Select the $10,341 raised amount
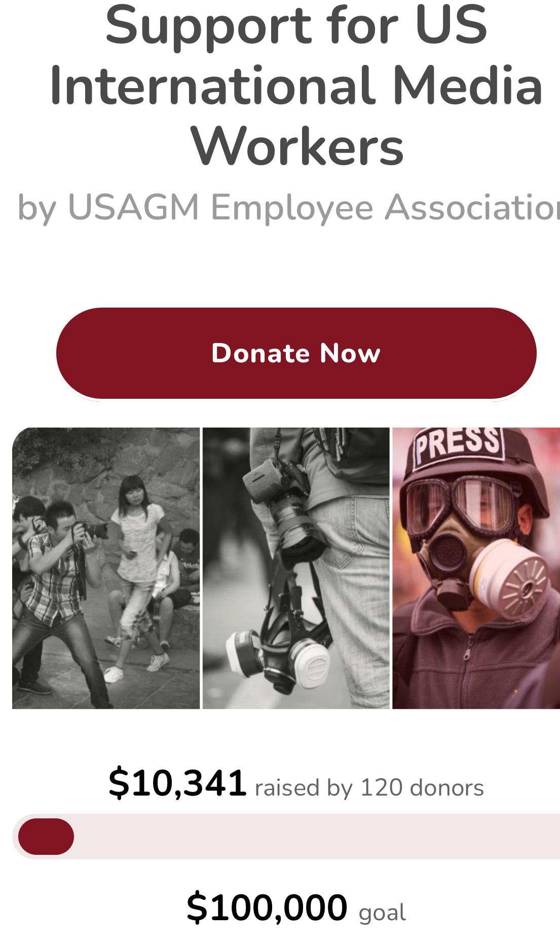This screenshot has width=560, height=941. tap(177, 783)
